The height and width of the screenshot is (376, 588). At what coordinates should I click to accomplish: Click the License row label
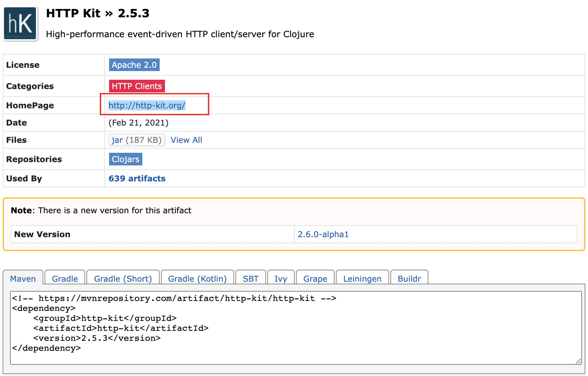[x=23, y=65]
